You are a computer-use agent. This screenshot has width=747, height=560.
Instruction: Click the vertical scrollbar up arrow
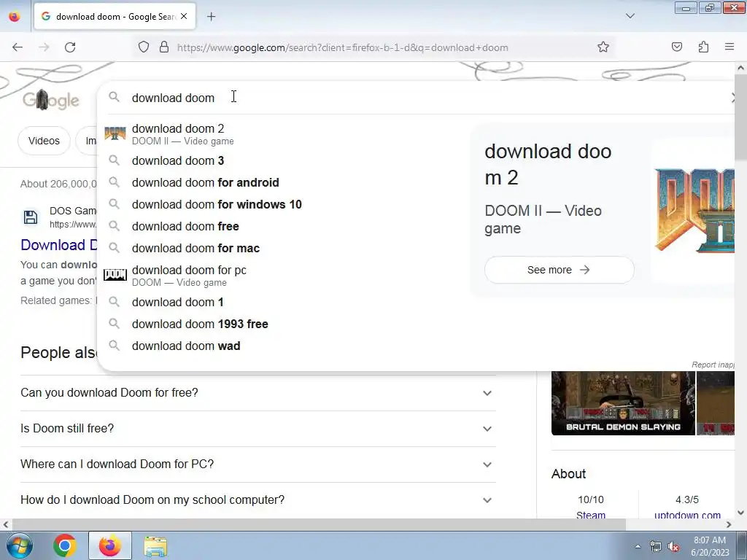coord(741,68)
